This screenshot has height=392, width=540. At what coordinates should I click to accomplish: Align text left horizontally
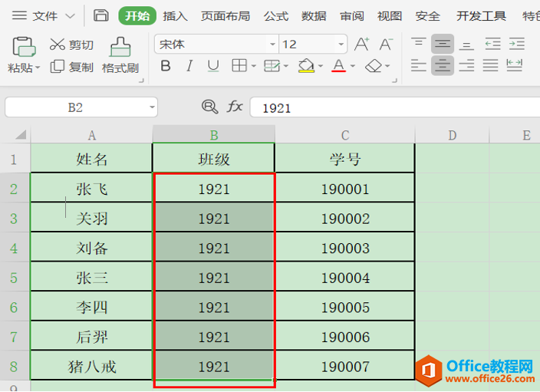(419, 65)
